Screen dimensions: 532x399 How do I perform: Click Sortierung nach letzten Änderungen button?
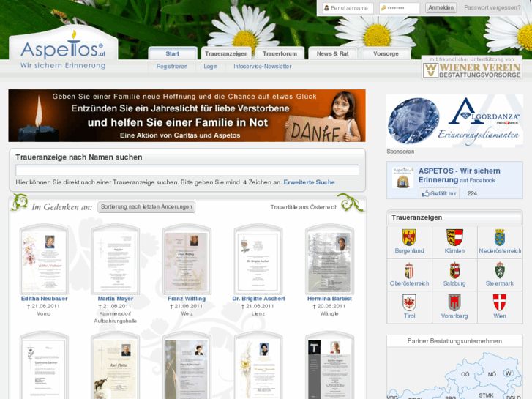[146, 207]
